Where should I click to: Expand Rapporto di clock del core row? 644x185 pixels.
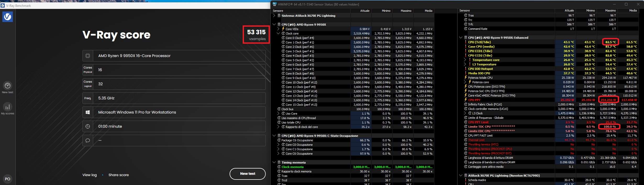tap(279, 127)
